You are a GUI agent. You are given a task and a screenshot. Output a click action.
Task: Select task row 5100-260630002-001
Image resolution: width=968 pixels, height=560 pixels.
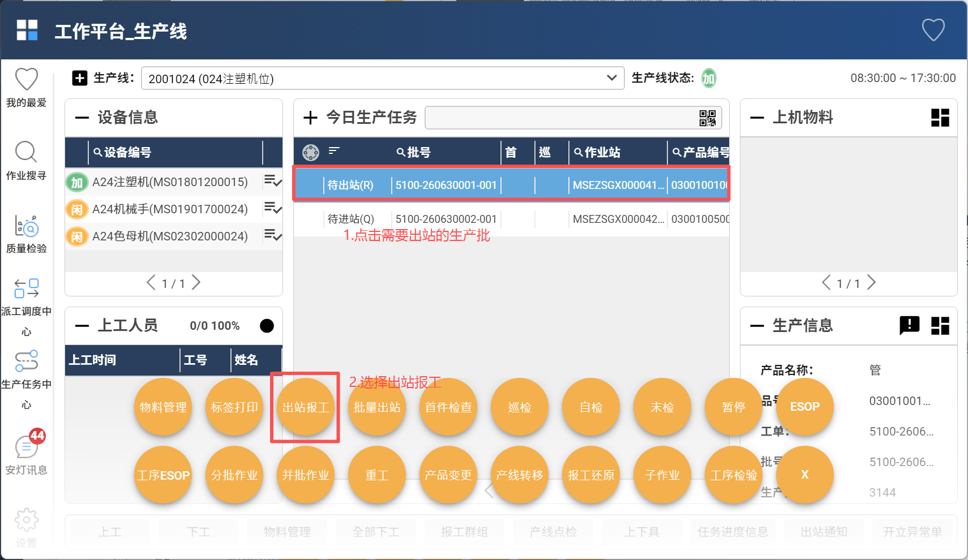pos(511,219)
